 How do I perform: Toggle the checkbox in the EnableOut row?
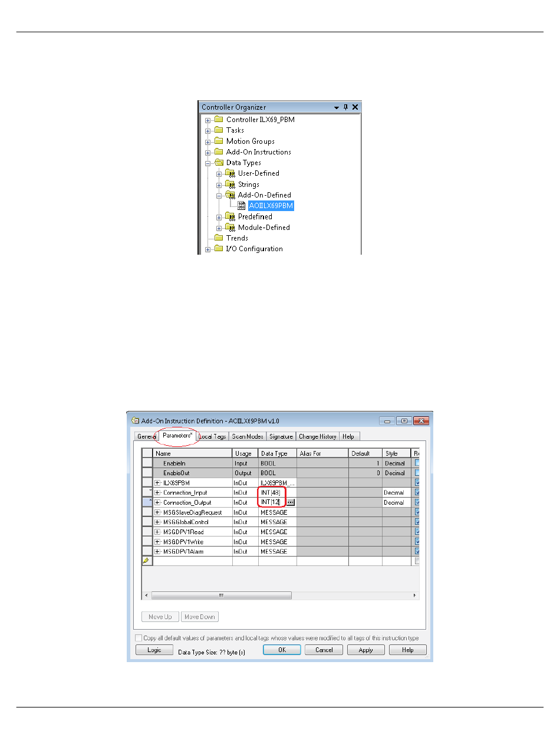pos(417,473)
